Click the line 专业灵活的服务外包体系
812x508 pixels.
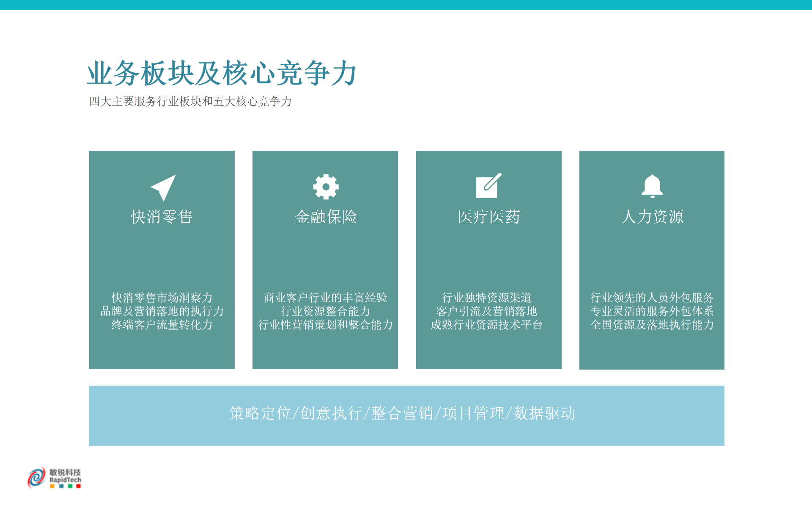point(652,311)
